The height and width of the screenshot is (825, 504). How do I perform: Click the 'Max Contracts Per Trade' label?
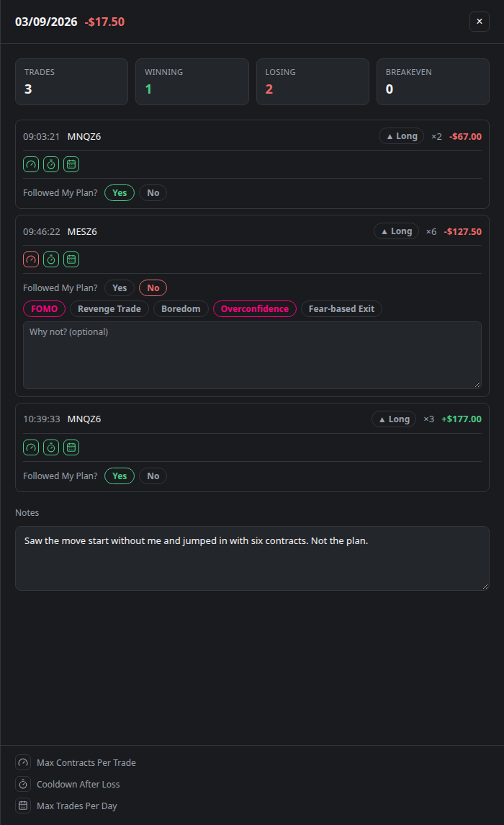pyautogui.click(x=86, y=763)
